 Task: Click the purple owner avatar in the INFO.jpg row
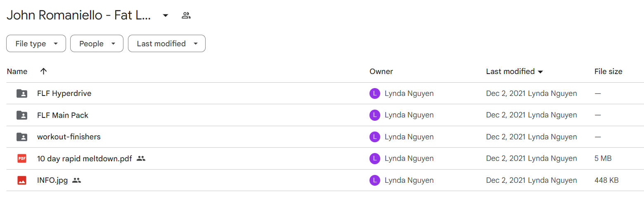pyautogui.click(x=374, y=180)
